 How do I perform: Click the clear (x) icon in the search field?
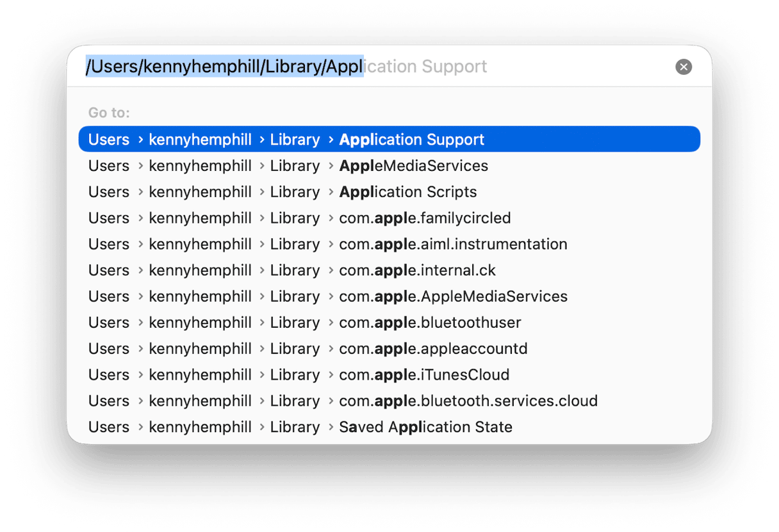coord(683,67)
